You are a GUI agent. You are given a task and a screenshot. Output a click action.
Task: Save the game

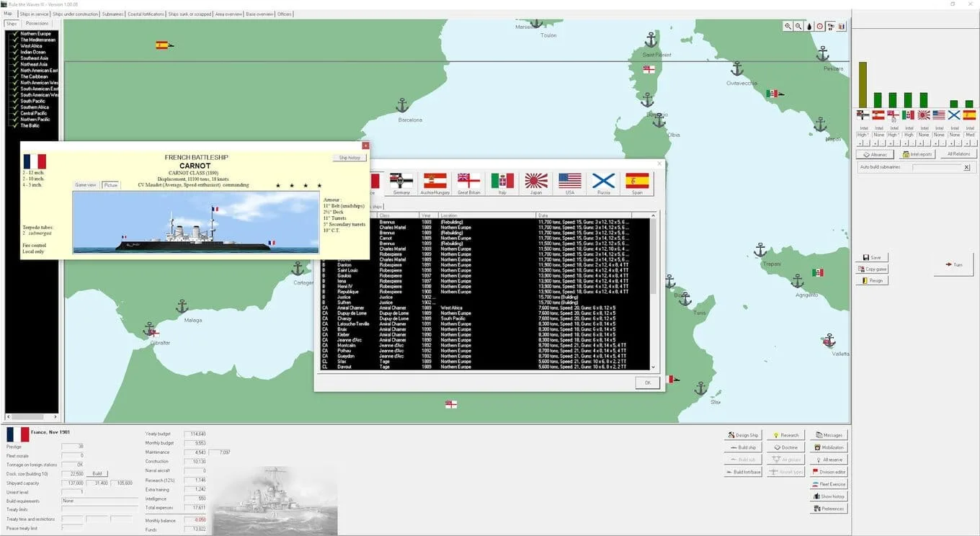click(873, 257)
